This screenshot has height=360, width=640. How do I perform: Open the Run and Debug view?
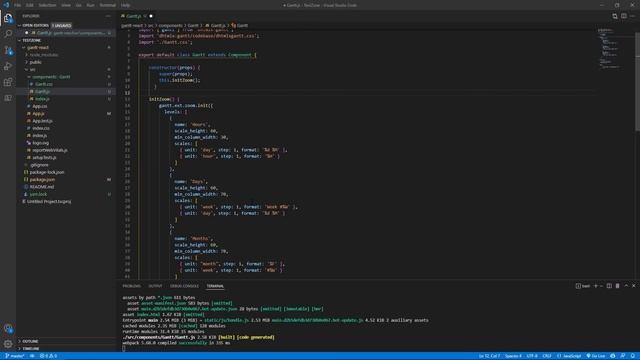pos(8,66)
